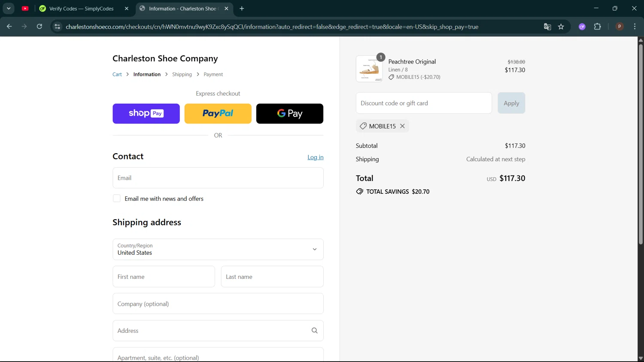Click the Peachtree Original product name
This screenshot has height=362, width=644.
click(x=412, y=61)
